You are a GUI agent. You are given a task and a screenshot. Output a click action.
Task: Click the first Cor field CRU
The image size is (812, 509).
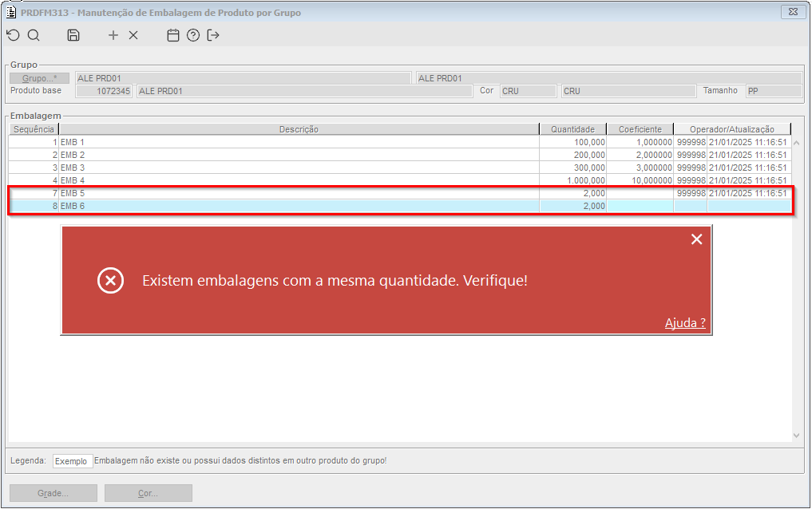click(529, 91)
